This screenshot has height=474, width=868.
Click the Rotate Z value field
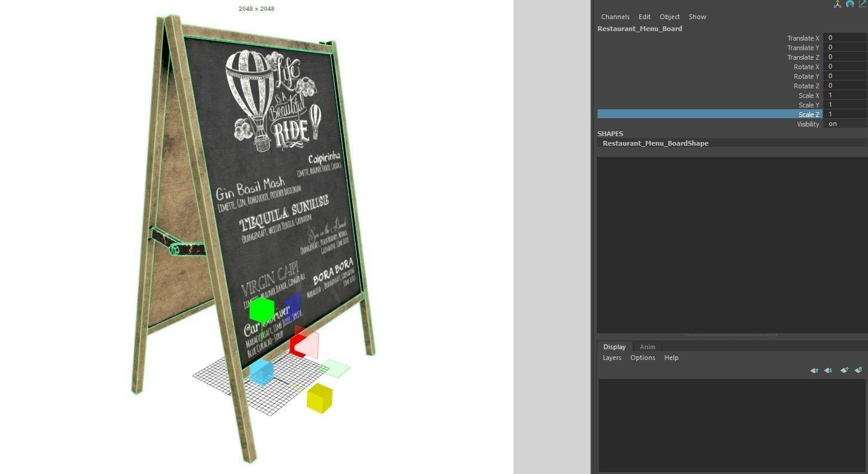pyautogui.click(x=845, y=85)
